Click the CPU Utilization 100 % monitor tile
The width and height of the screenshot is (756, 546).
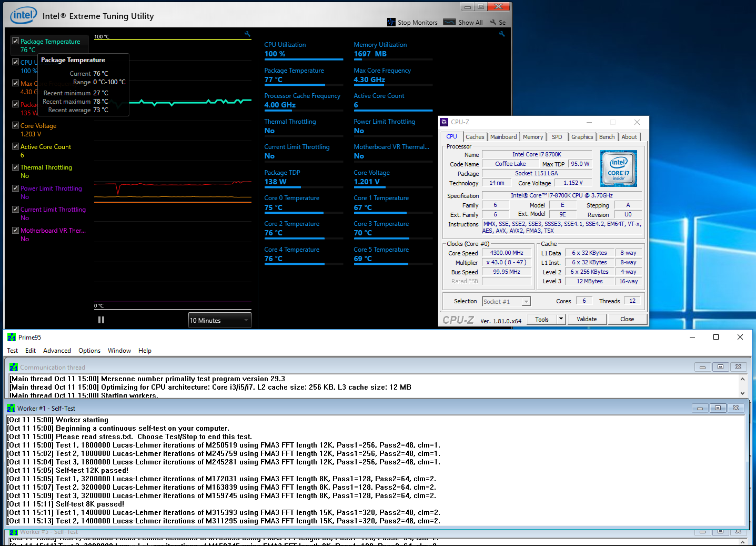tap(304, 51)
